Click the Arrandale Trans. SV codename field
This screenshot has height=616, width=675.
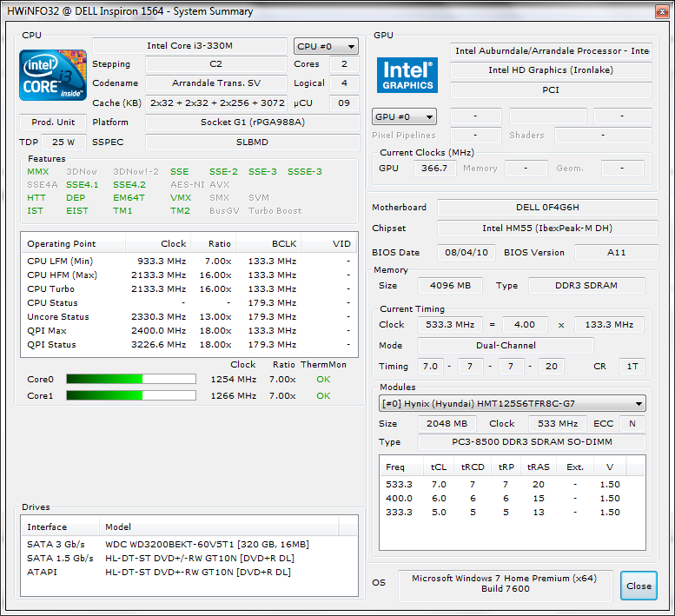(x=216, y=83)
